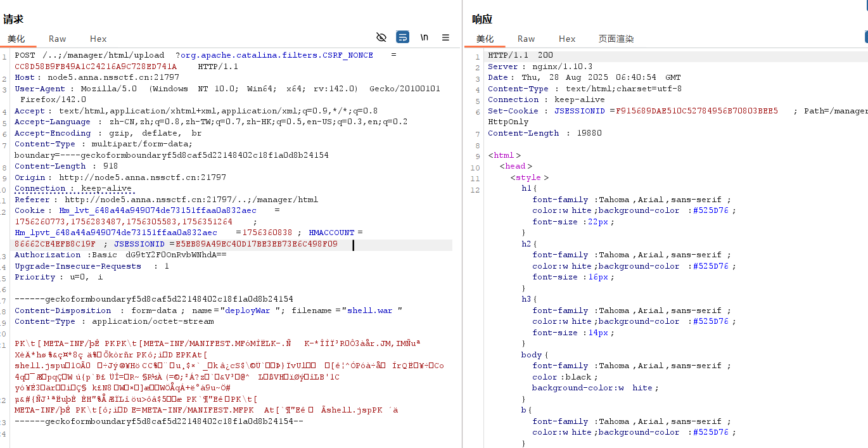868x448 pixels.
Task: Click response Content-Type text/html;charset=utf-8 line
Action: tap(585, 89)
